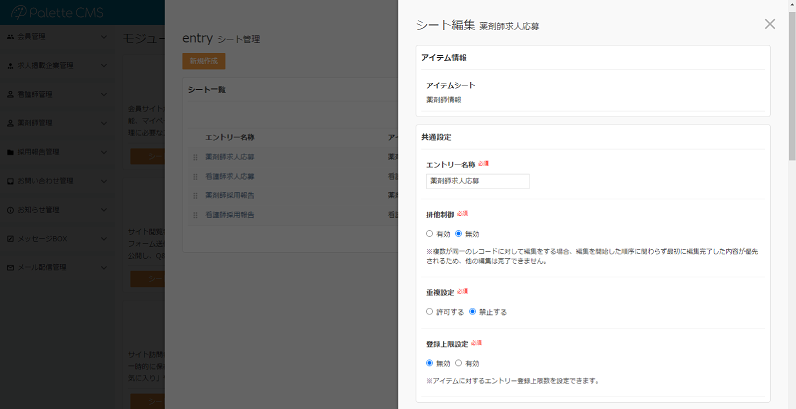Open the 会員管理 sidebar menu
Viewport: 796px width, 409px height.
click(57, 37)
